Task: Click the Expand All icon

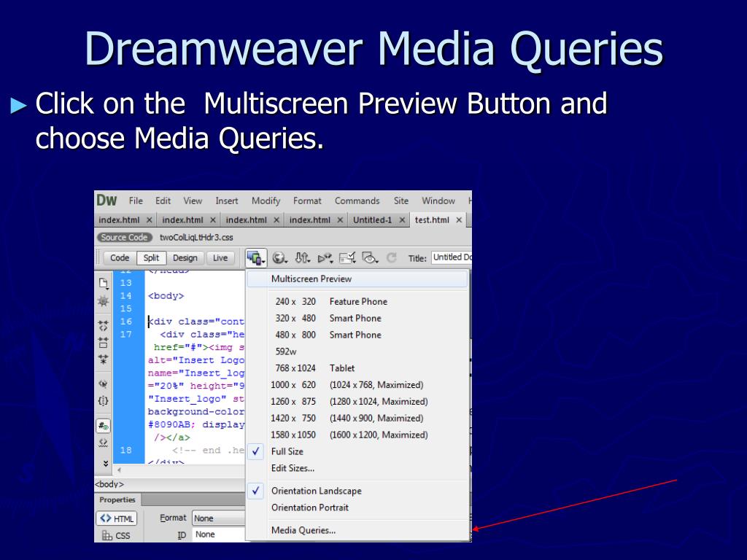Action: [x=103, y=359]
